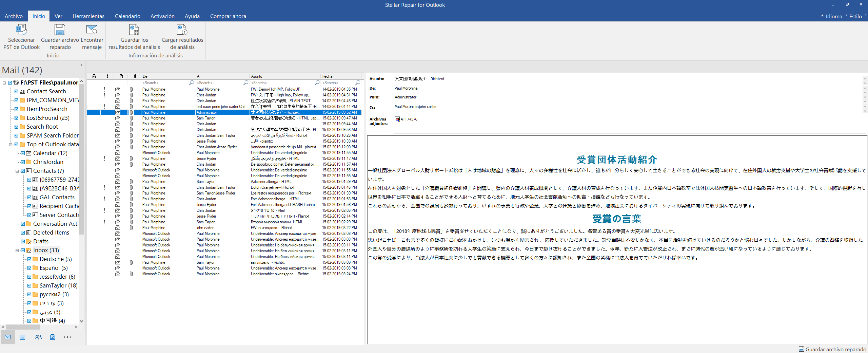Toggle Deutsche (5) folder checkbox
868x353 pixels.
[x=29, y=259]
